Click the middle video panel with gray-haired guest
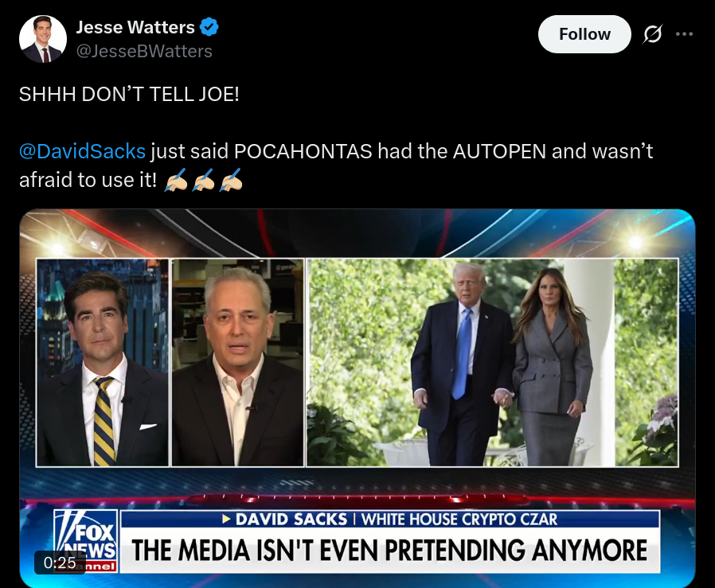Screen dimensions: 715x588 point(237,362)
